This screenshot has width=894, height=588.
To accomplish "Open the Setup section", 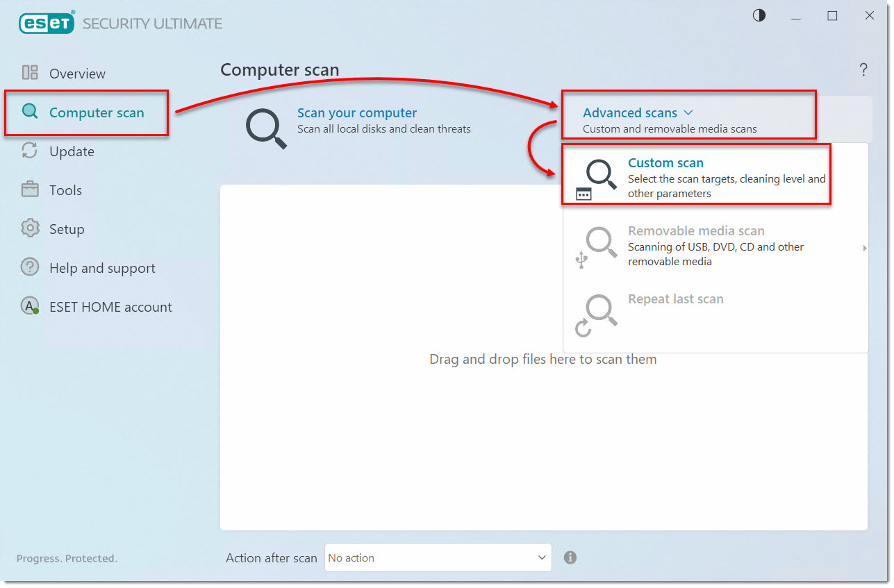I will (67, 229).
